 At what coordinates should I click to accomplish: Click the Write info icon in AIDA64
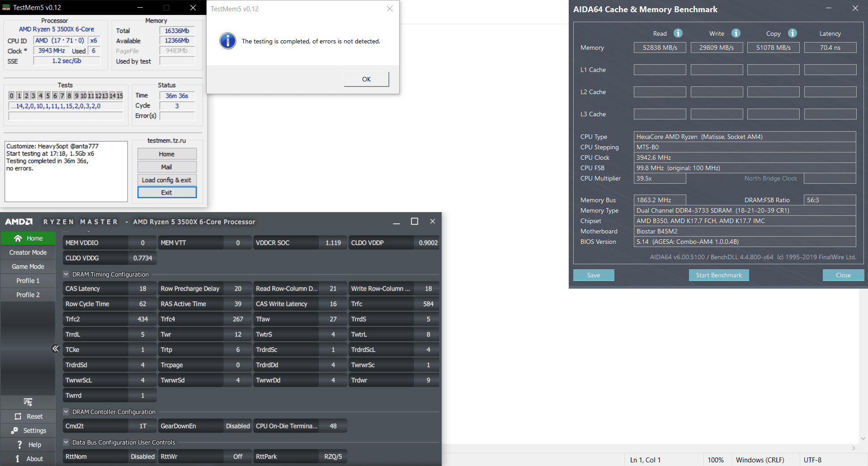tap(736, 33)
